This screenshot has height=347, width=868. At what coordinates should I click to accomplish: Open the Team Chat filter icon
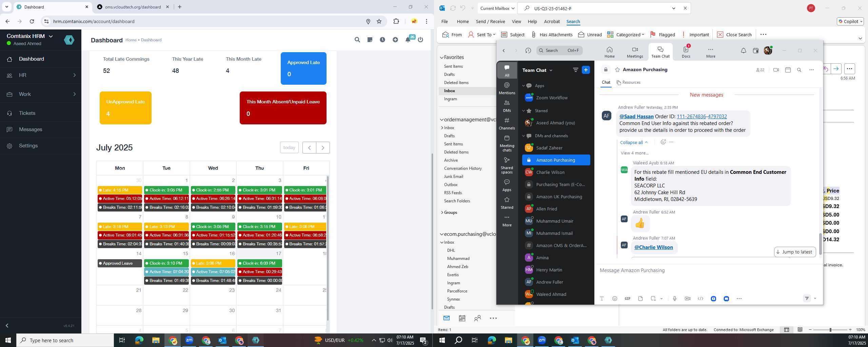(x=575, y=70)
